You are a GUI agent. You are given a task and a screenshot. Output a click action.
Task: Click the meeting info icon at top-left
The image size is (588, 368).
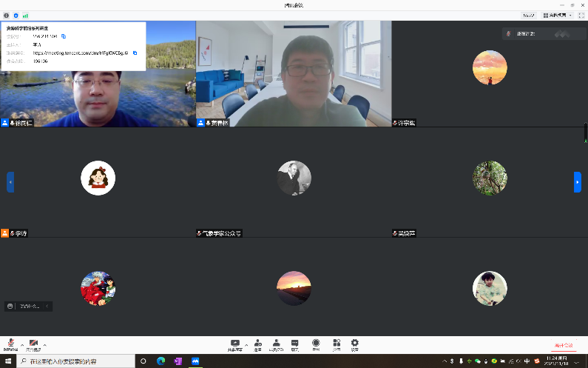click(7, 15)
